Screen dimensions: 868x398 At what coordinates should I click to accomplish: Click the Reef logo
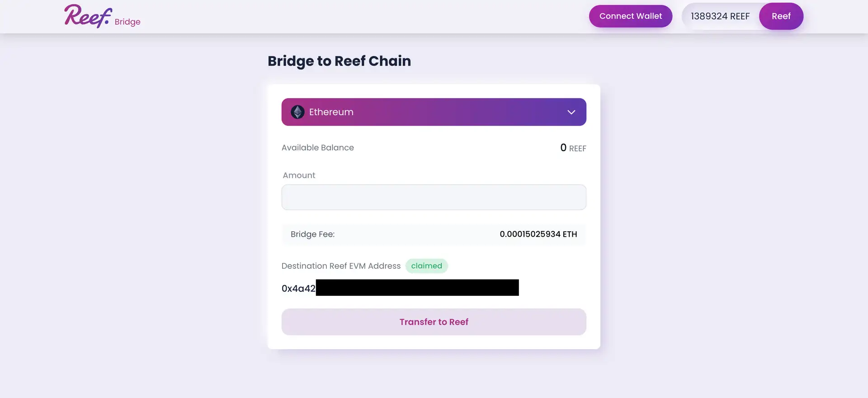click(88, 16)
